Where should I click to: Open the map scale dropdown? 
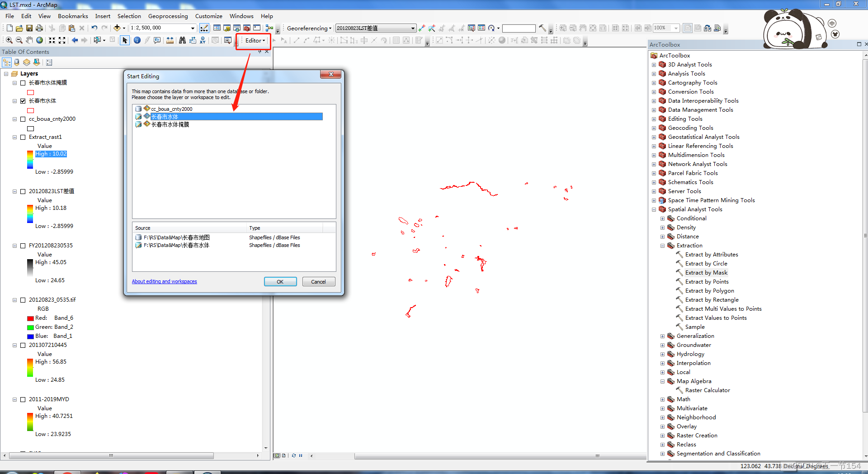[x=193, y=28]
